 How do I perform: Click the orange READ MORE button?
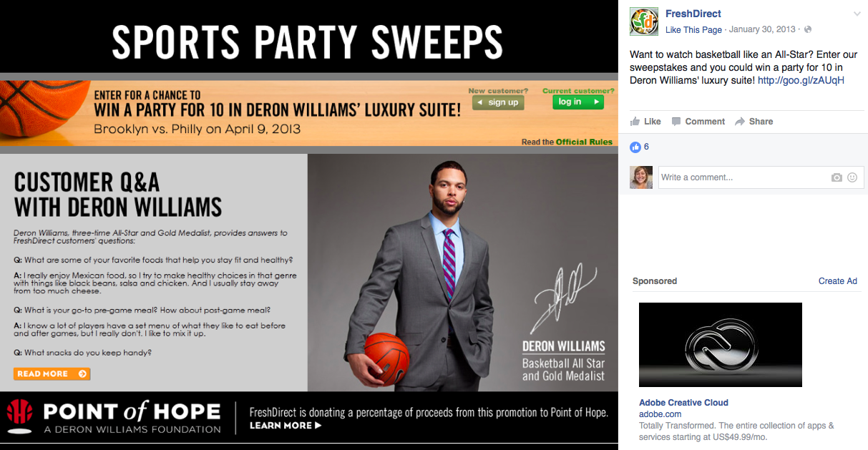pos(52,373)
